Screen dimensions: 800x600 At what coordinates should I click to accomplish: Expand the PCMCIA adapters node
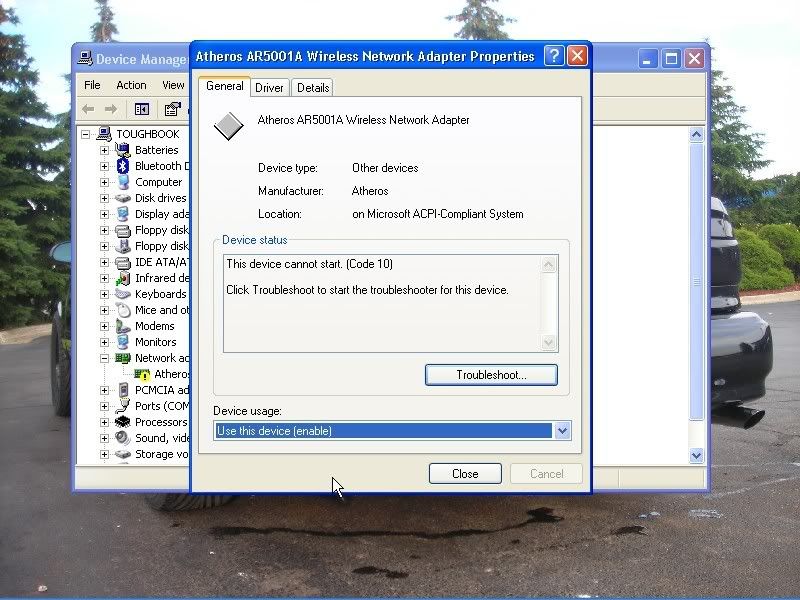[104, 391]
